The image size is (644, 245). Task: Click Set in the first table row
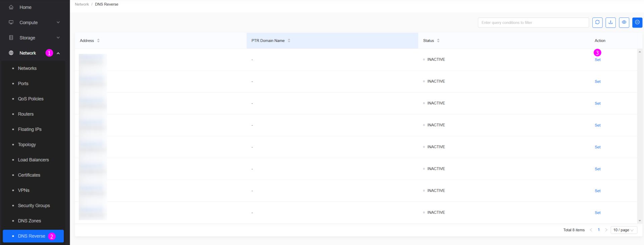pos(597,60)
